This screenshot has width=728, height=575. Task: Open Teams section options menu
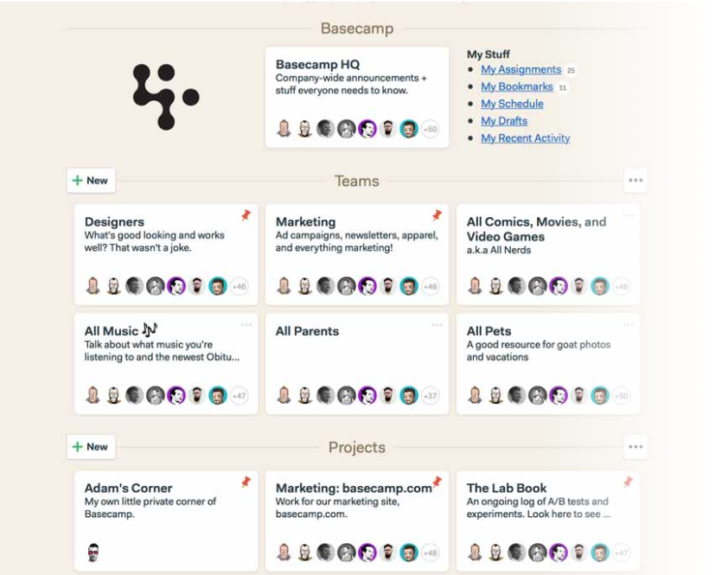(x=635, y=180)
